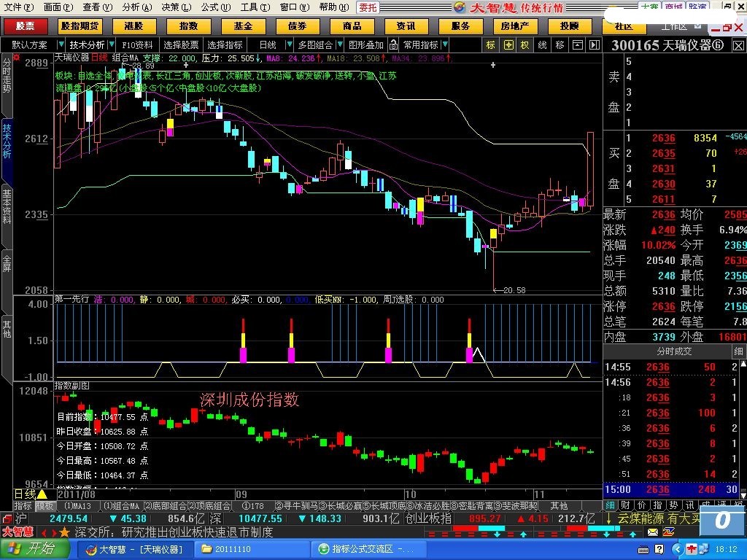
Task: Switch to 分时走势 vertical side tab
Action: pos(6,75)
